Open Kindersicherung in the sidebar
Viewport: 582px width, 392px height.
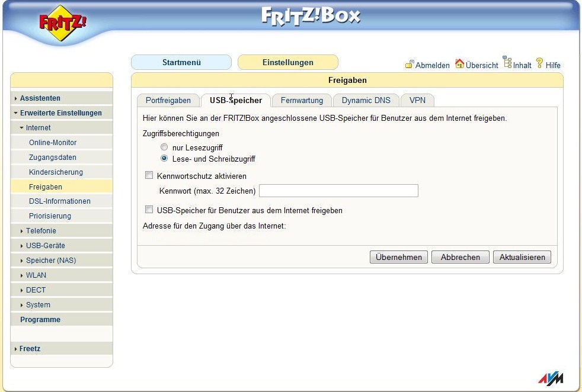coord(62,172)
